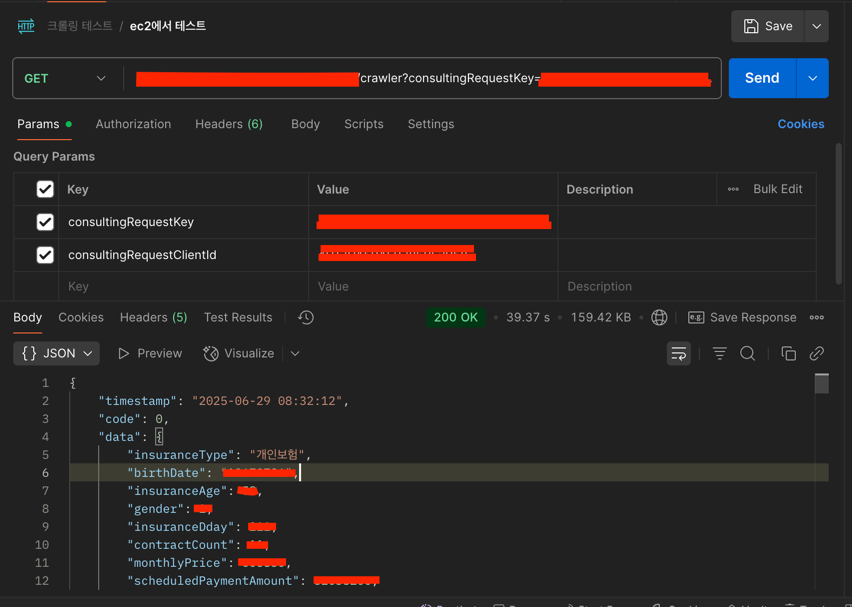
Task: Open the JSON format dropdown
Action: coord(57,353)
